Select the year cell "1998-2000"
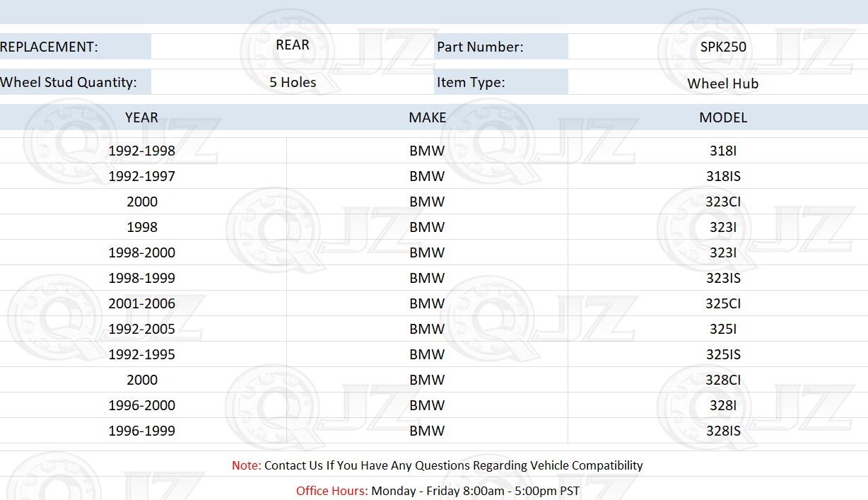This screenshot has width=868, height=500. pyautogui.click(x=141, y=252)
